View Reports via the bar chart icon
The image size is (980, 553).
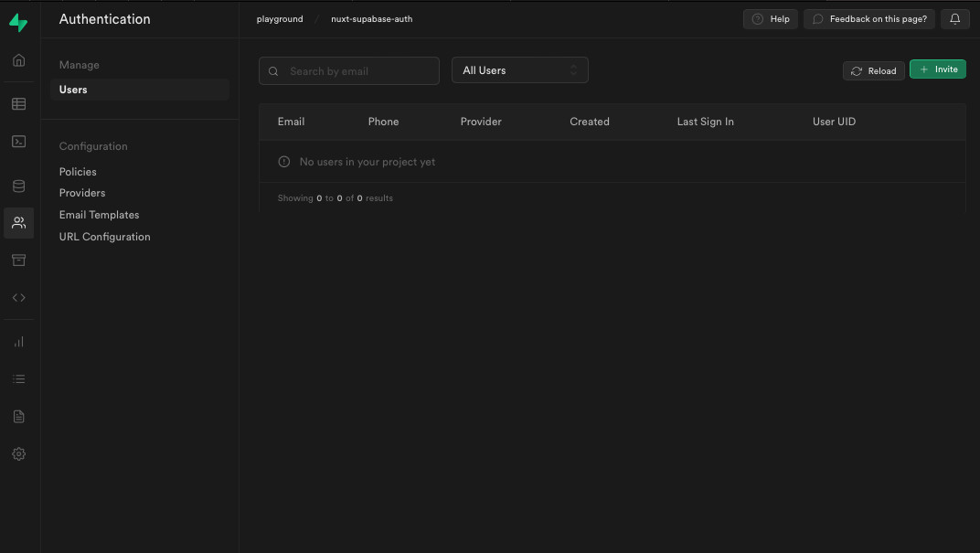click(18, 341)
